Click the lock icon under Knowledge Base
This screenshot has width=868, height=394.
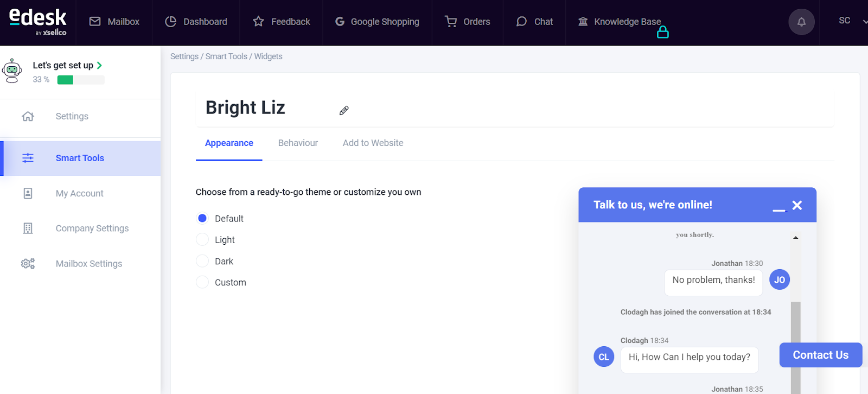pos(662,33)
